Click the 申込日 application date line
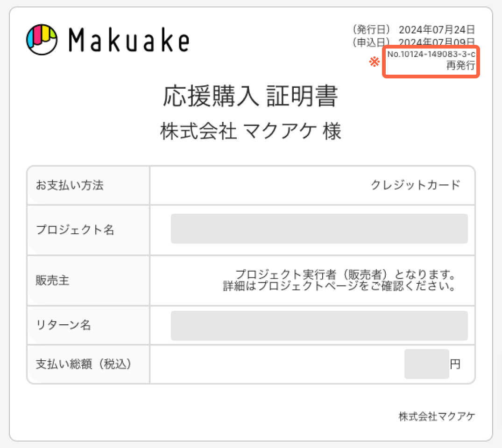This screenshot has width=502, height=448. coord(414,42)
